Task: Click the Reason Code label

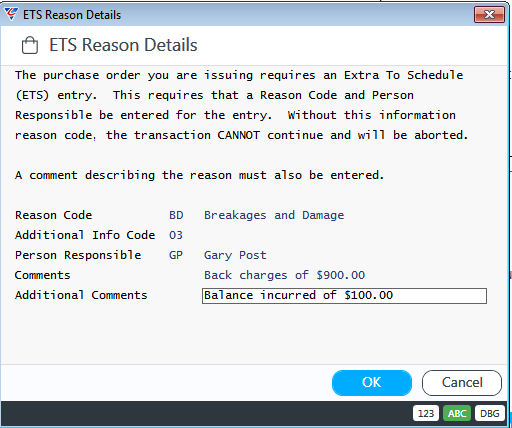Action: 53,215
